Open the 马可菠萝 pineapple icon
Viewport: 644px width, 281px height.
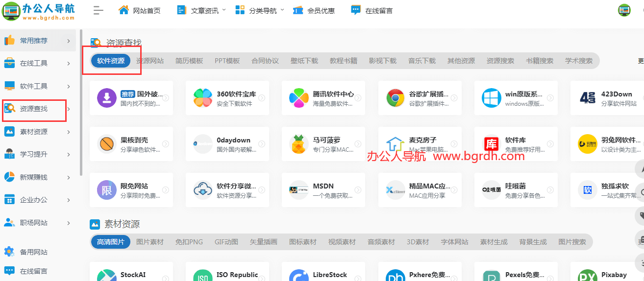coord(298,144)
